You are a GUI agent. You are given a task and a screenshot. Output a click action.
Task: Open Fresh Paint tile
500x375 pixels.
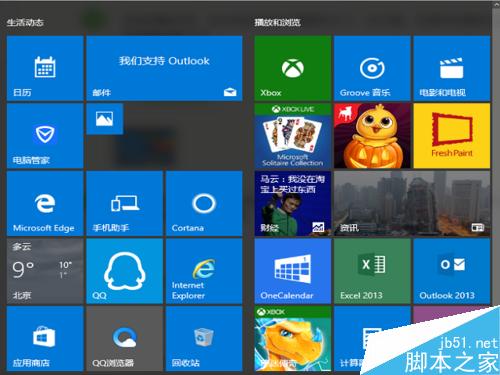(452, 136)
